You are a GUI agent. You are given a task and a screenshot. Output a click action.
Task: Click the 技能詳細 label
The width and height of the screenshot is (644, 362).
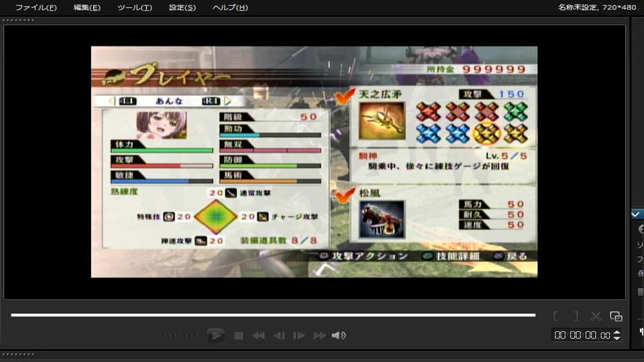(x=458, y=256)
